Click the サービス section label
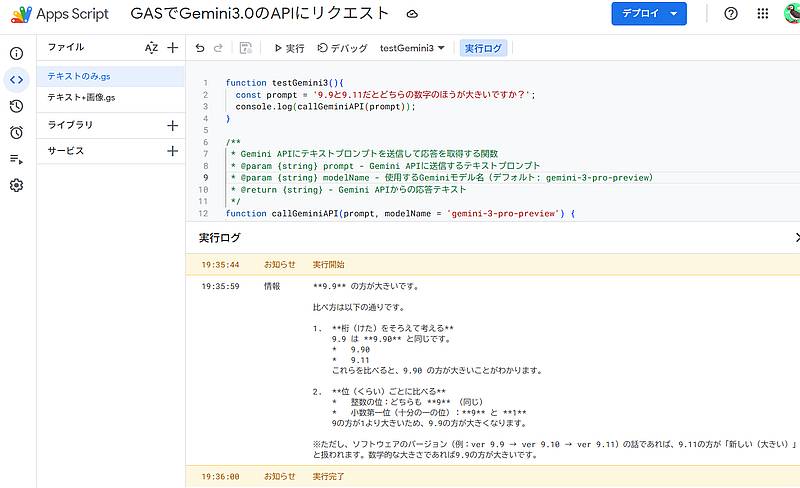The image size is (800, 488). tap(65, 151)
